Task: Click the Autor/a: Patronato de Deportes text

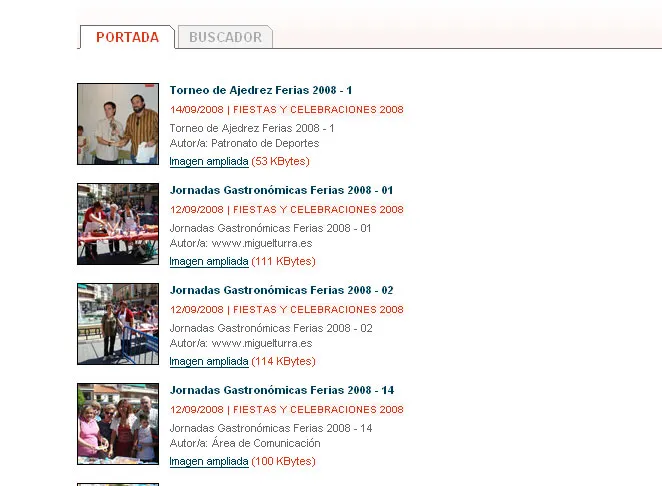Action: pos(244,143)
